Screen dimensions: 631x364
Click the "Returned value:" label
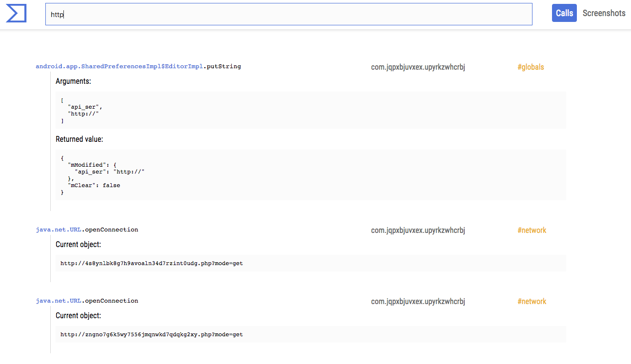pos(79,139)
